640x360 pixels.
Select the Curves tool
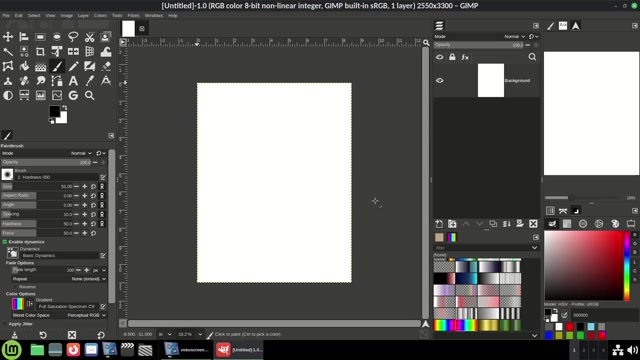[x=57, y=96]
